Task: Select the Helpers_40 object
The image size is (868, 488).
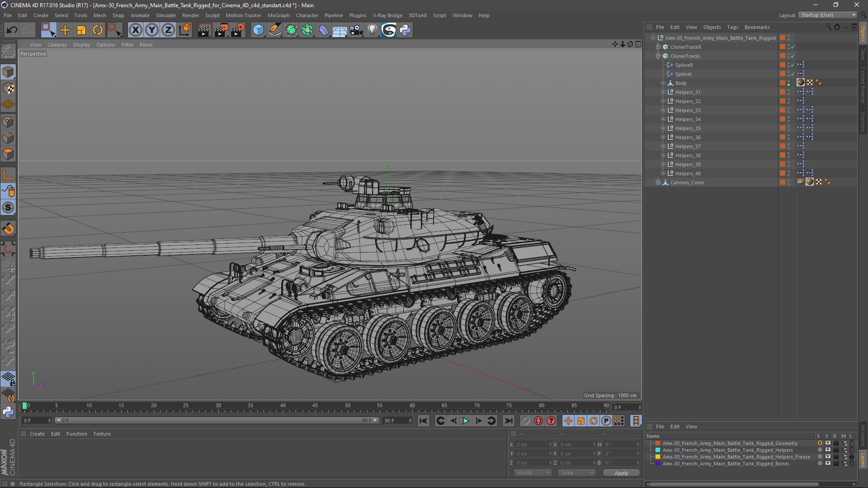Action: coord(688,174)
